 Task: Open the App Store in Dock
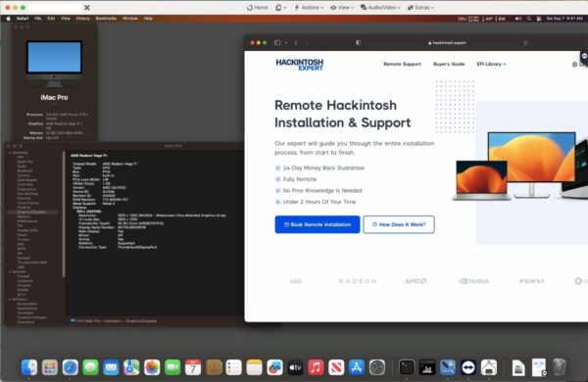[357, 367]
